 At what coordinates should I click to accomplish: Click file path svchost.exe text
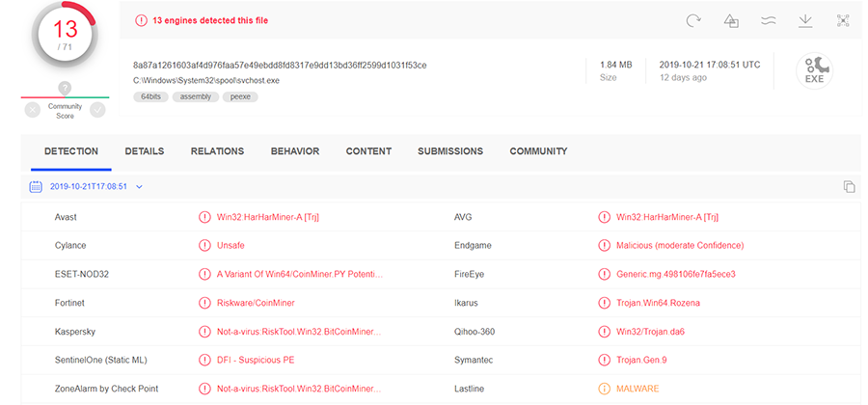[206, 80]
